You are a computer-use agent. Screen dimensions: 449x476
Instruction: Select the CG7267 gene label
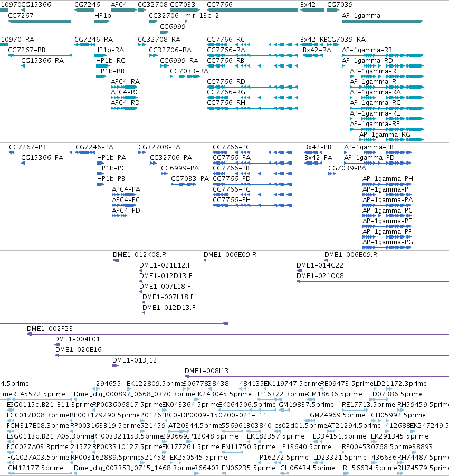click(x=21, y=15)
